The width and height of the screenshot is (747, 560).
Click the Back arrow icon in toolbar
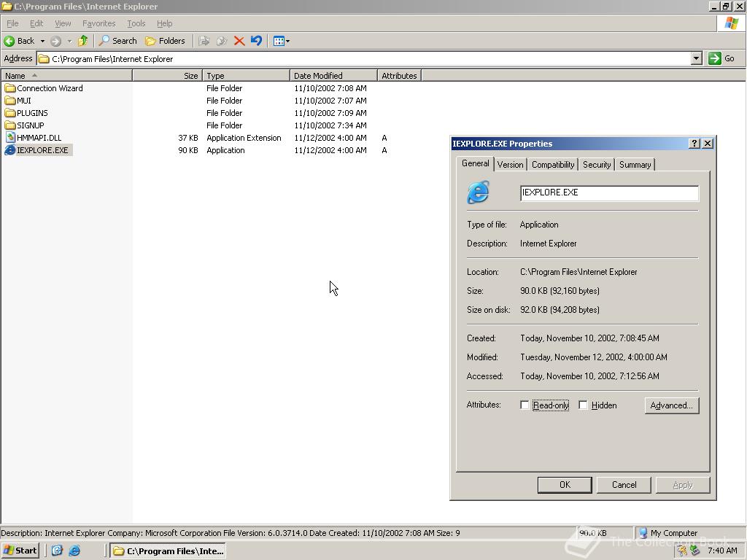9,41
